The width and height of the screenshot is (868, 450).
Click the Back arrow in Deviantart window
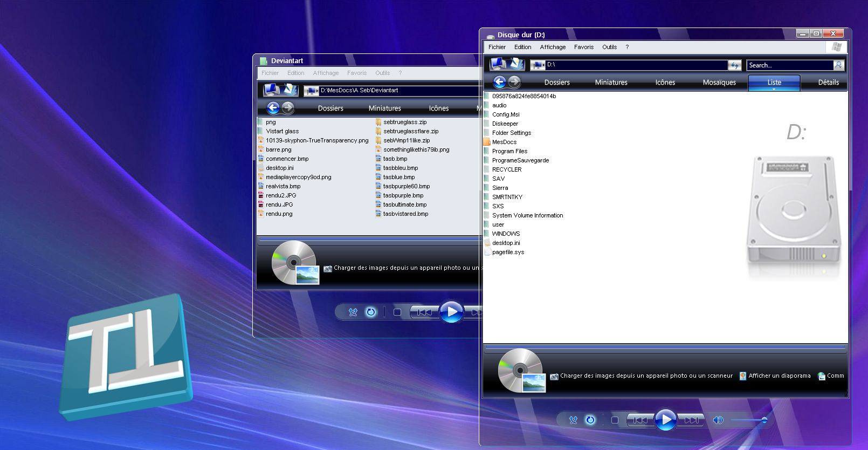click(273, 108)
